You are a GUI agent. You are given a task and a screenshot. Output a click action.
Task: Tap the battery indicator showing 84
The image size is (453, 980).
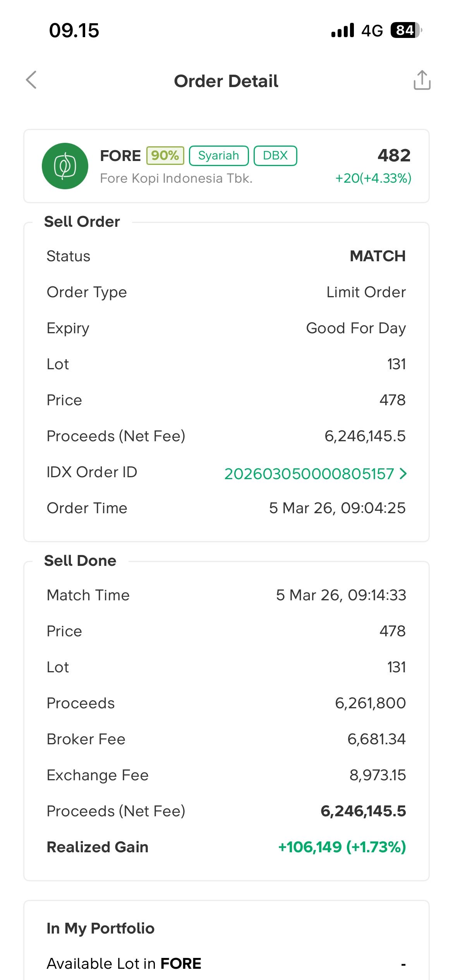[x=406, y=30]
